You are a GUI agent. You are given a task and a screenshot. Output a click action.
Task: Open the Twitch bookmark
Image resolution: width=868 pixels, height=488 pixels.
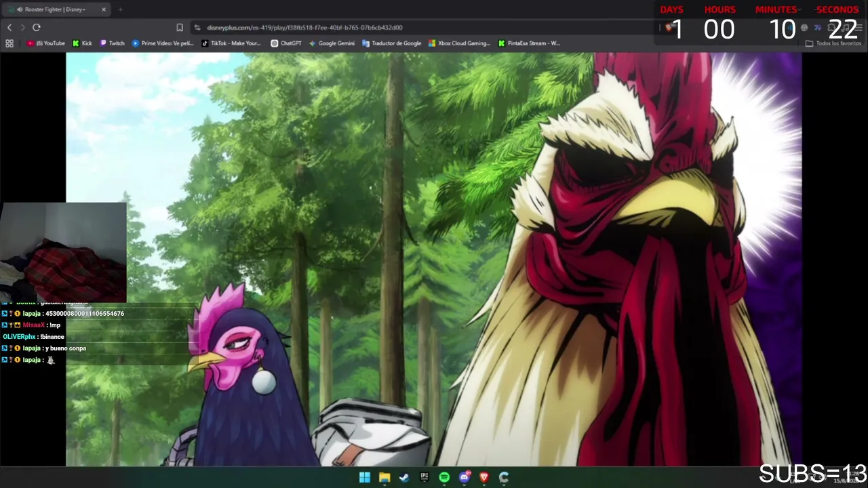click(113, 43)
